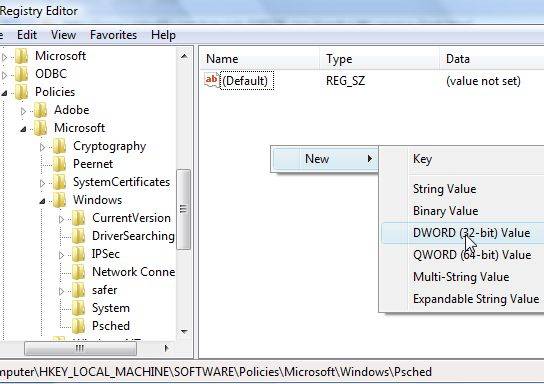Click the Adobe folder icon
The image size is (544, 384).
point(41,110)
